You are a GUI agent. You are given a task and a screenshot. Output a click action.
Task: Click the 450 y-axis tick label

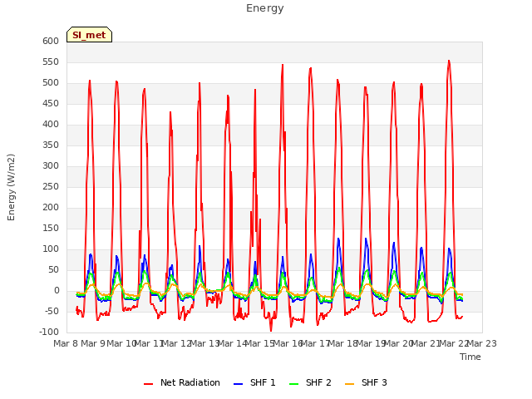click(x=51, y=103)
